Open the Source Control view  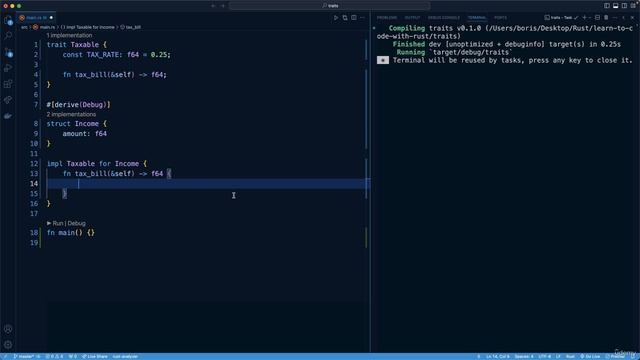[x=8, y=52]
